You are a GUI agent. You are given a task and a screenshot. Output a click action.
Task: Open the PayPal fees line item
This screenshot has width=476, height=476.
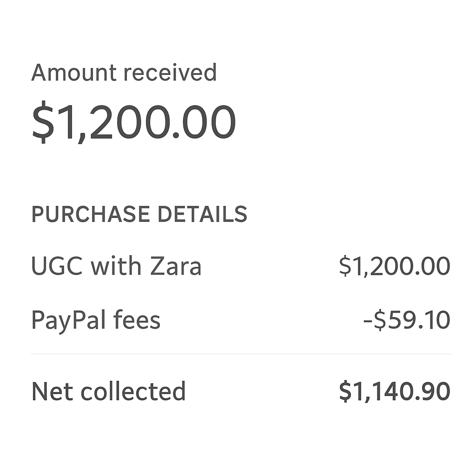[96, 321]
